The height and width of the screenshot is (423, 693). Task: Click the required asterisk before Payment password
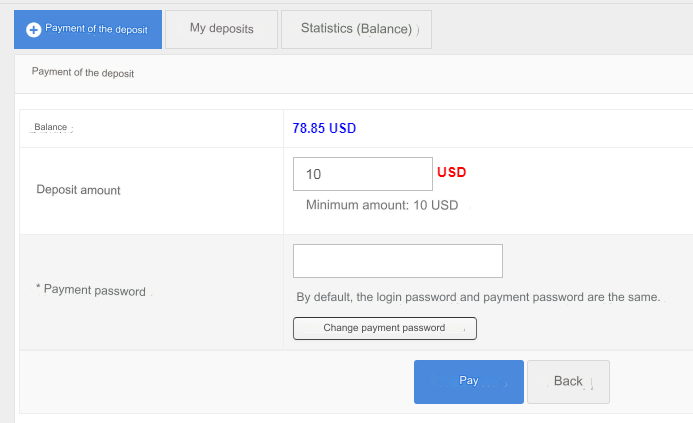(x=38, y=290)
